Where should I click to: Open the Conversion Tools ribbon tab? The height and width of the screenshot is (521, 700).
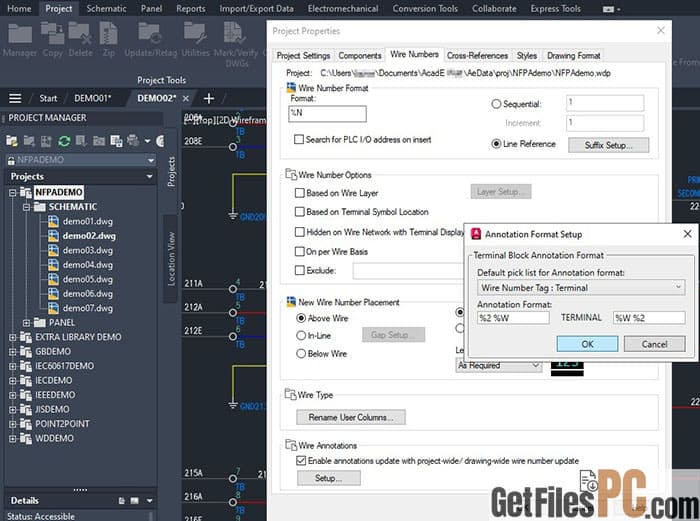point(425,8)
